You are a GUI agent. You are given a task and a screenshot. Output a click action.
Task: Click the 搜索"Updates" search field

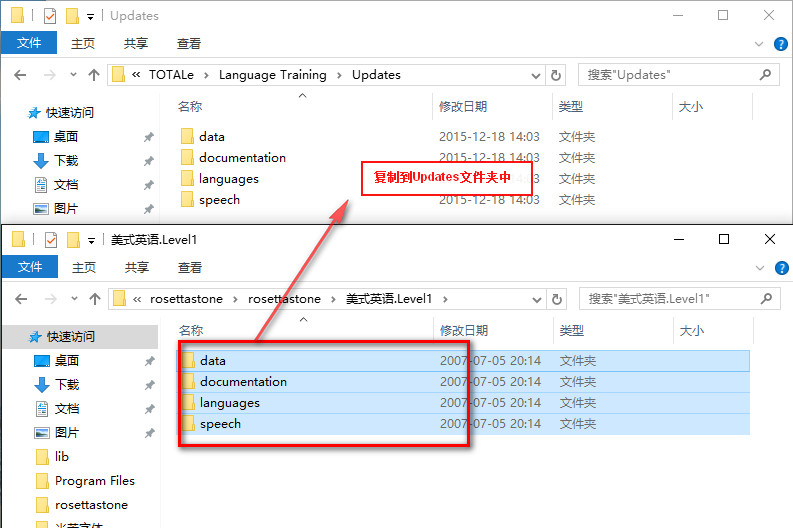click(x=679, y=75)
